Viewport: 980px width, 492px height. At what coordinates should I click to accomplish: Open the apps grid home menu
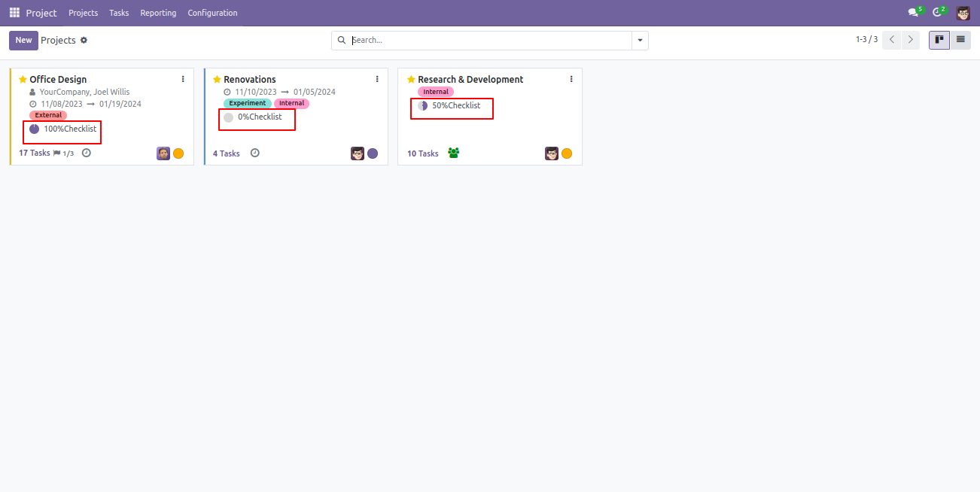tap(14, 13)
